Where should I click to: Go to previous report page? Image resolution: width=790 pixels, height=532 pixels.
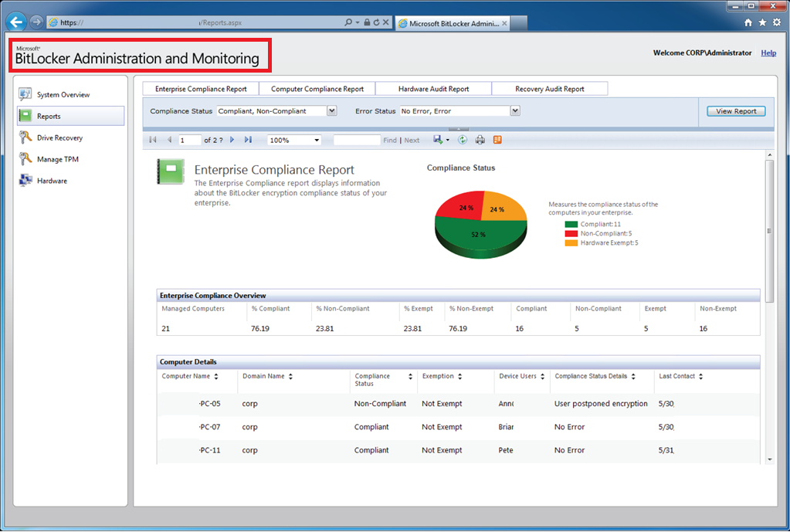pyautogui.click(x=169, y=140)
